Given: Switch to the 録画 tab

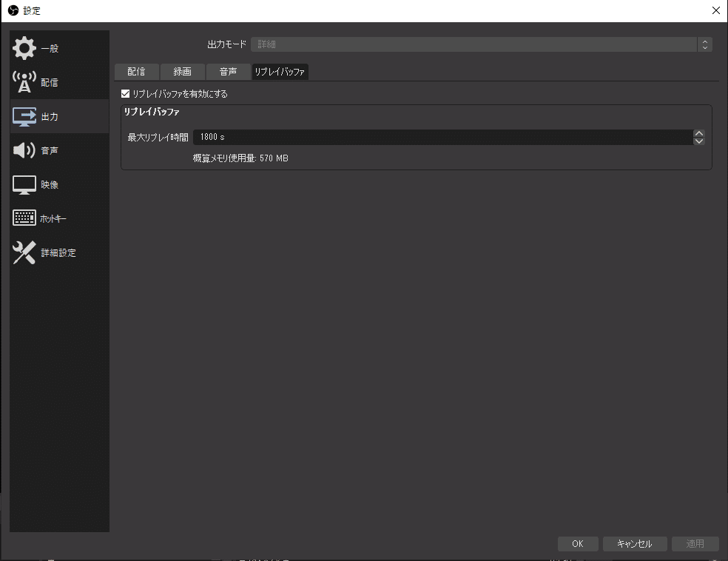Looking at the screenshot, I should click(183, 72).
